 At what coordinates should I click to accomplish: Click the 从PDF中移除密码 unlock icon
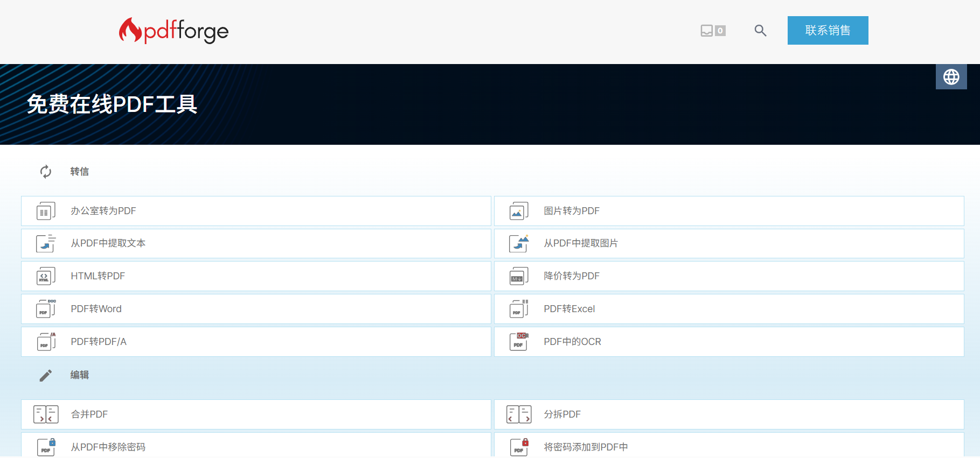[x=46, y=447]
